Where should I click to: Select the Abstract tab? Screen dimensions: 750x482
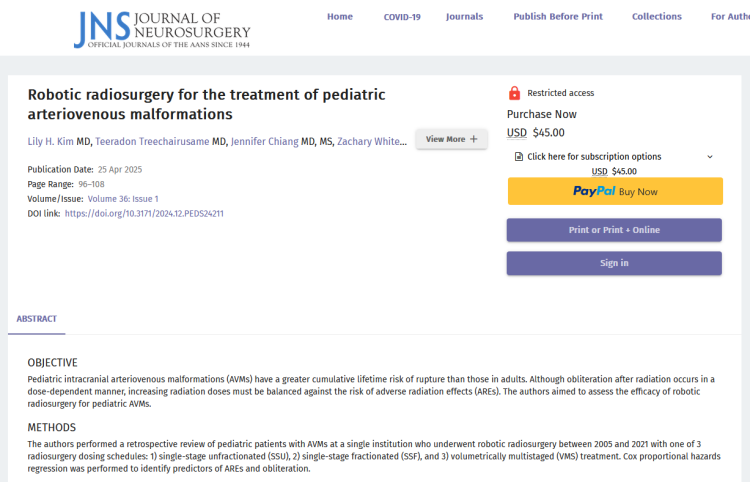(x=37, y=319)
